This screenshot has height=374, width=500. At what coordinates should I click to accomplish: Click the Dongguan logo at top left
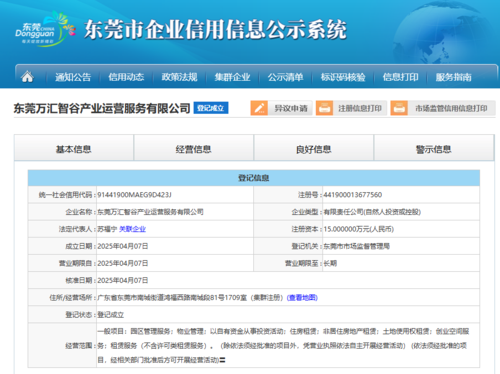[45, 29]
